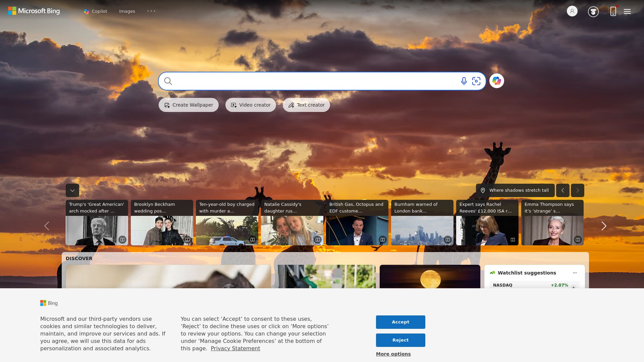Open the Microsoft Rewards medal icon

(593, 12)
